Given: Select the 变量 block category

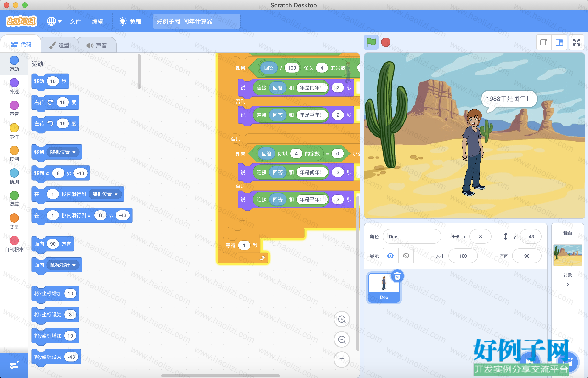Looking at the screenshot, I should (x=14, y=222).
